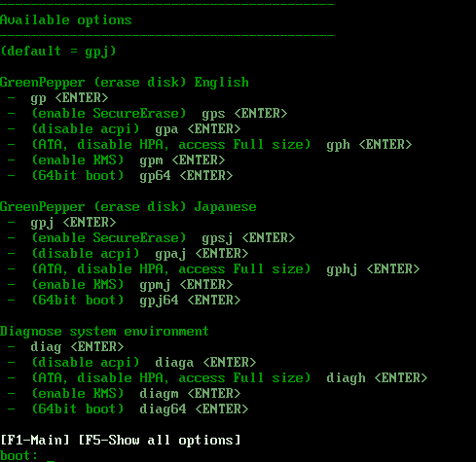Click the gpmj enable KMS option
This screenshot has width=476, height=462.
tap(120, 285)
